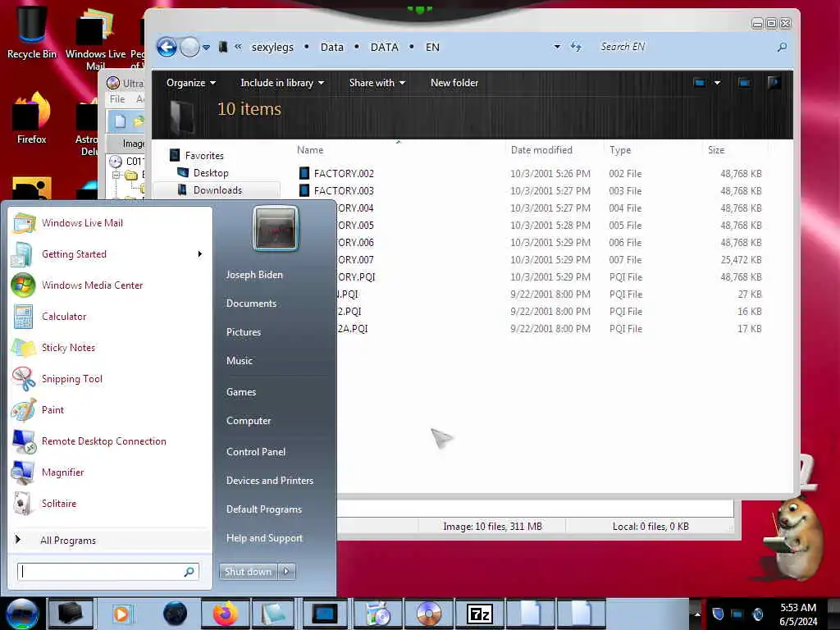Click Joseph Biden user name link
This screenshot has width=840, height=630.
(254, 275)
